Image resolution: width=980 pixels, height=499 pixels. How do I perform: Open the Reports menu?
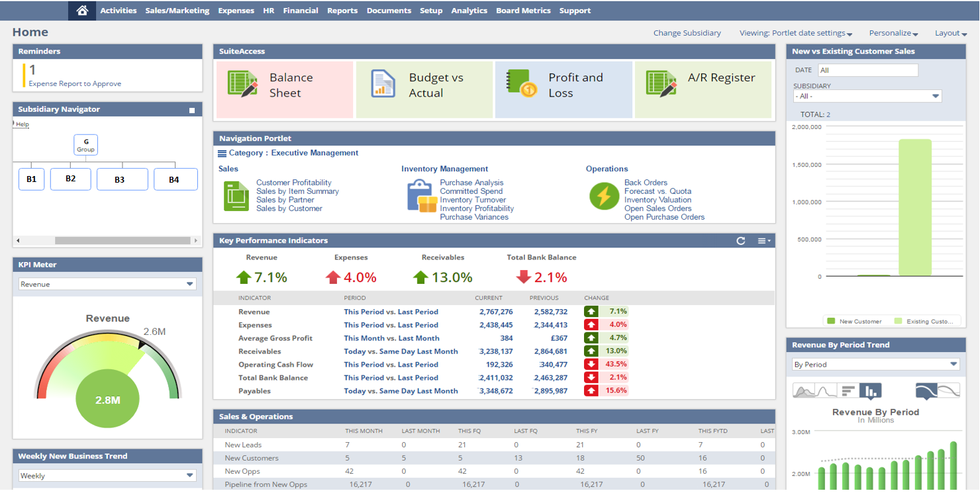point(342,11)
